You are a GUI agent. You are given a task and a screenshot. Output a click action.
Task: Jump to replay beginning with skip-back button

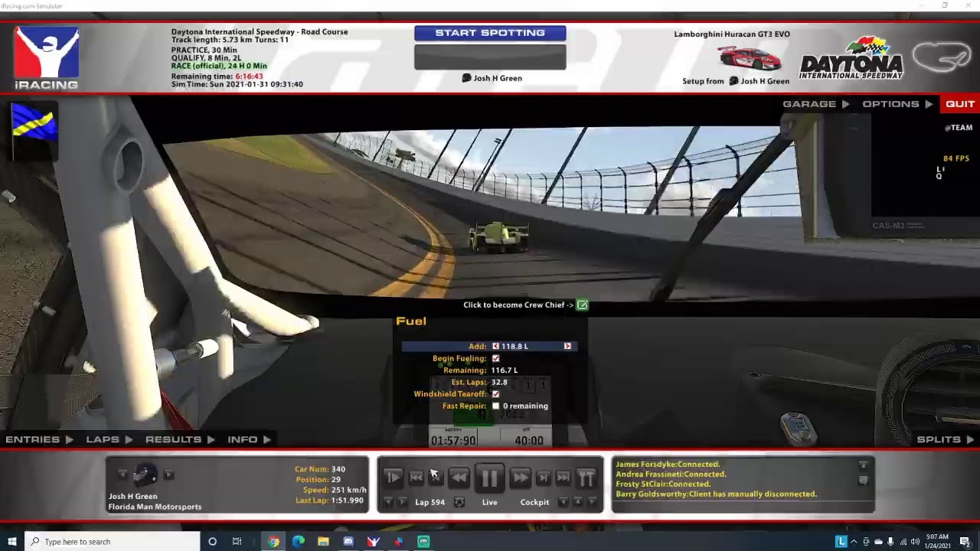[x=416, y=478]
